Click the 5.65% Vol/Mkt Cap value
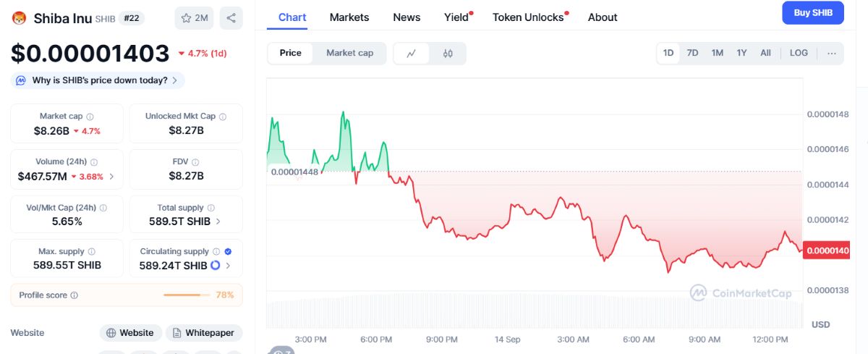The width and height of the screenshot is (868, 354). point(67,222)
